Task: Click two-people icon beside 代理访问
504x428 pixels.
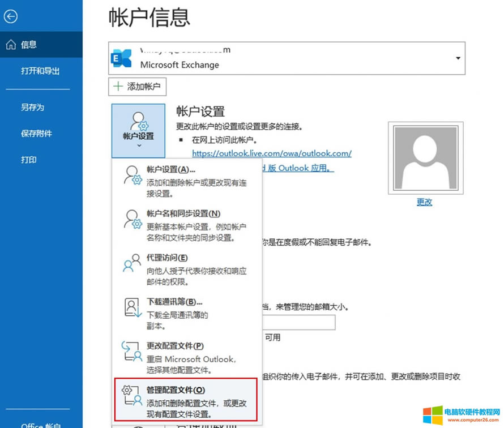Action: 132,263
